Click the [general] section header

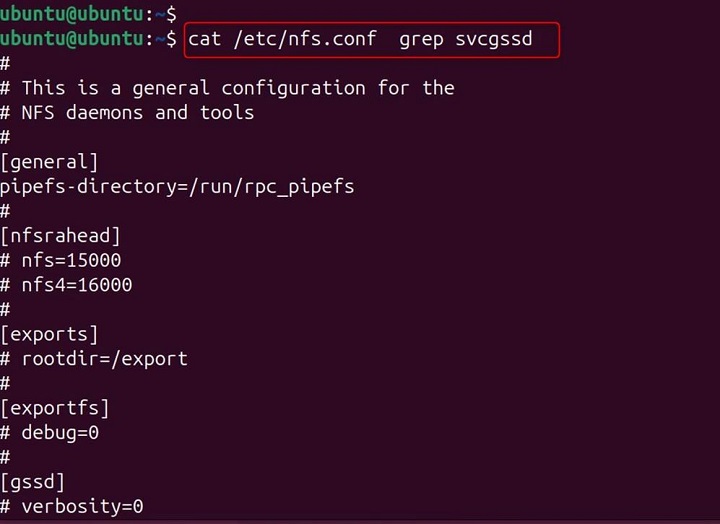click(49, 161)
